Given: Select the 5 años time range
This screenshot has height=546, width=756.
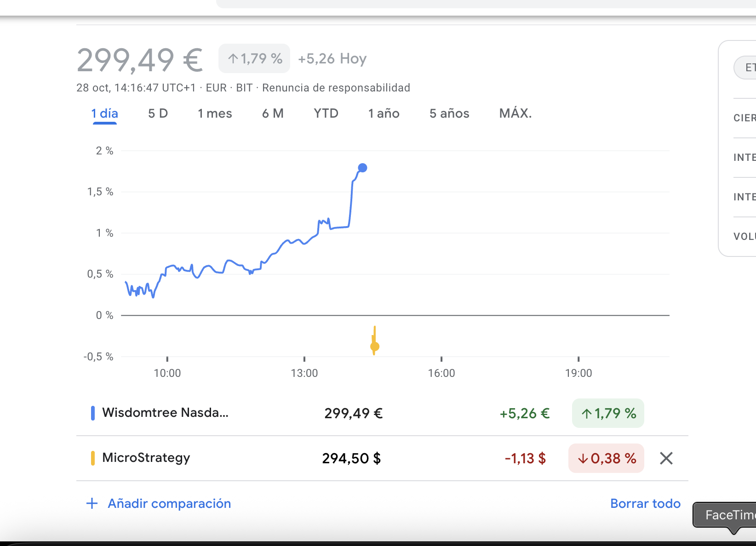Looking at the screenshot, I should (x=449, y=114).
